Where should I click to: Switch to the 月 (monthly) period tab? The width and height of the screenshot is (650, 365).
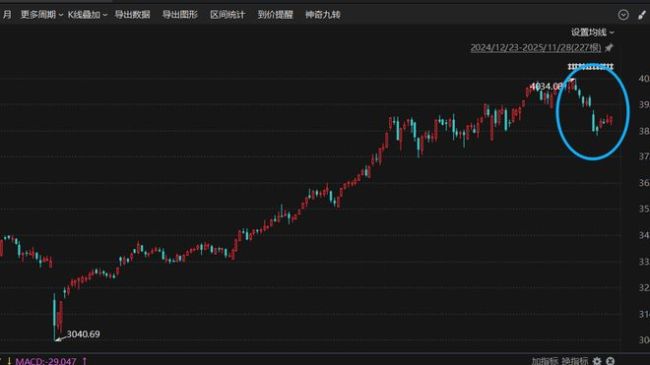[x=7, y=15]
